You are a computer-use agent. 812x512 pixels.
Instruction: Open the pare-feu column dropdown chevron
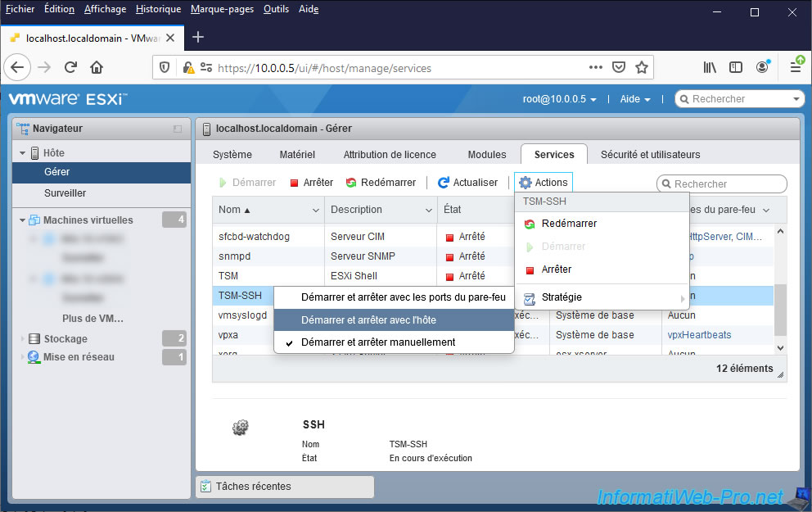point(766,210)
